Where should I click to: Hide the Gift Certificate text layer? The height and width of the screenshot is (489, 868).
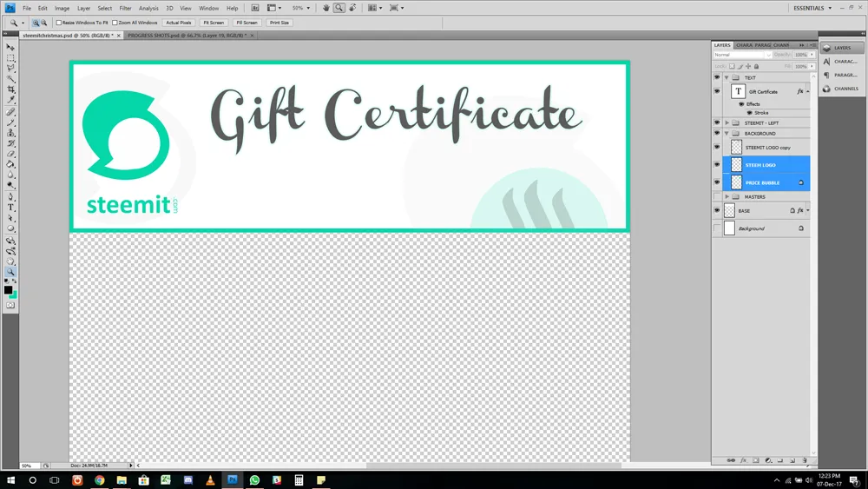717,91
